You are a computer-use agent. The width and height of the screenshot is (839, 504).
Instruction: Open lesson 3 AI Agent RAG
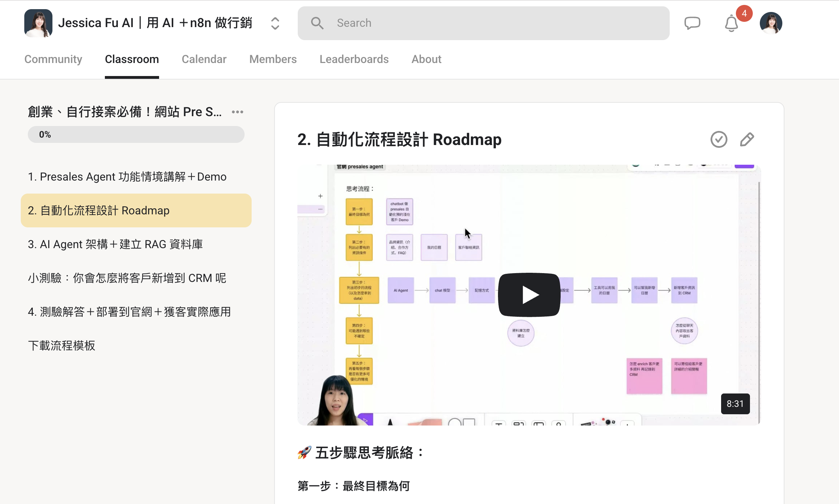(115, 244)
